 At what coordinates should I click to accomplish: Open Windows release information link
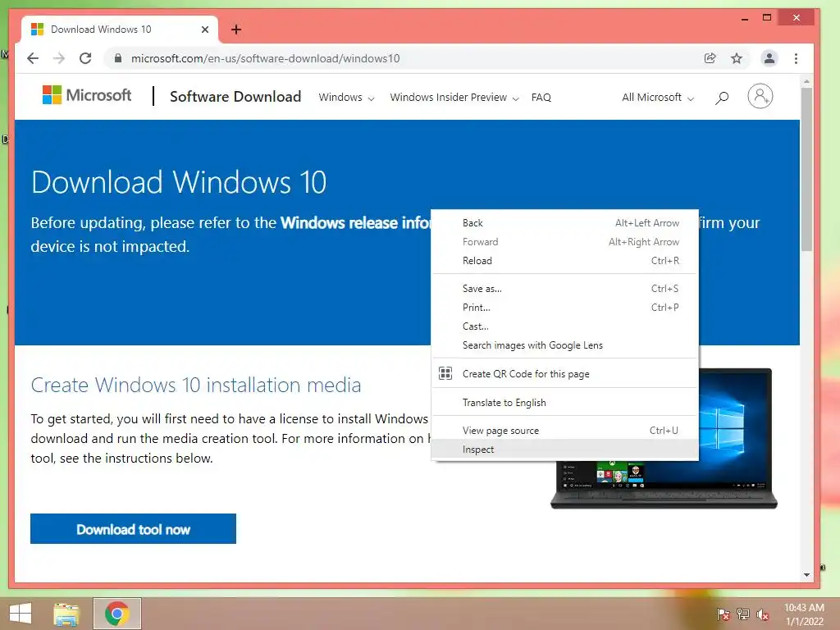pos(355,223)
